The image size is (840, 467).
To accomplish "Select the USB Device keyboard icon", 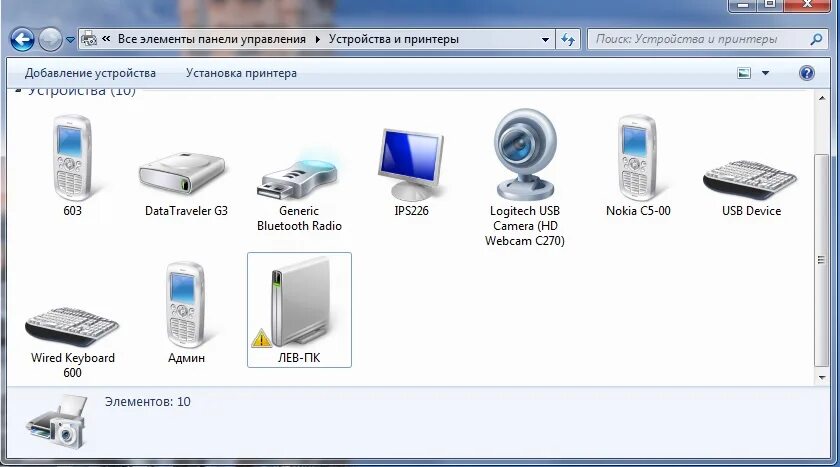I will point(750,179).
